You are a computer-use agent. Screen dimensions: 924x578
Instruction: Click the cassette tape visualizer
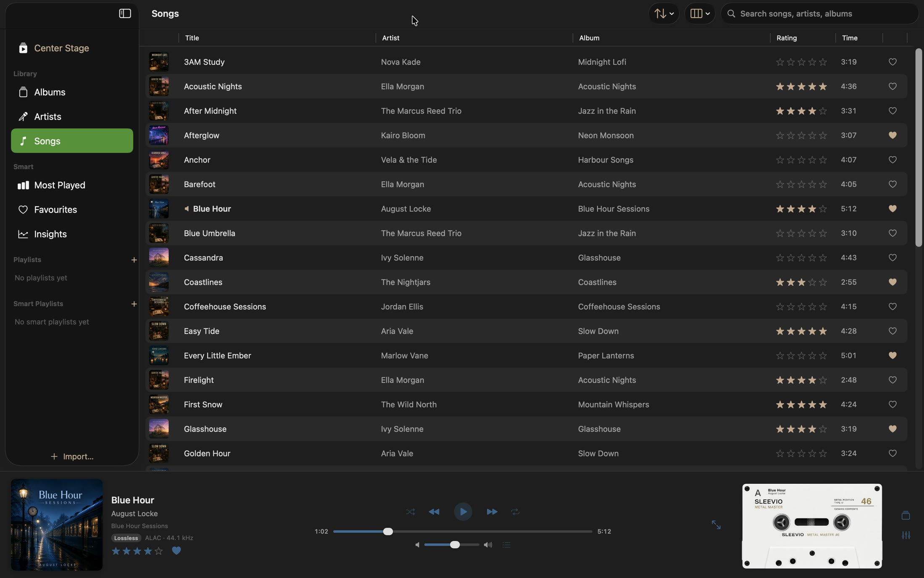coord(812,526)
